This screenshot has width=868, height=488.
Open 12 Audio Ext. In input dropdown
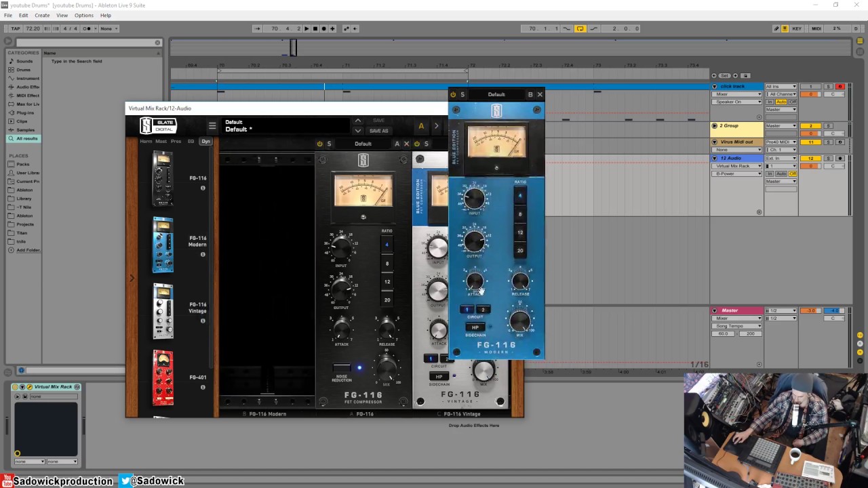[781, 159]
